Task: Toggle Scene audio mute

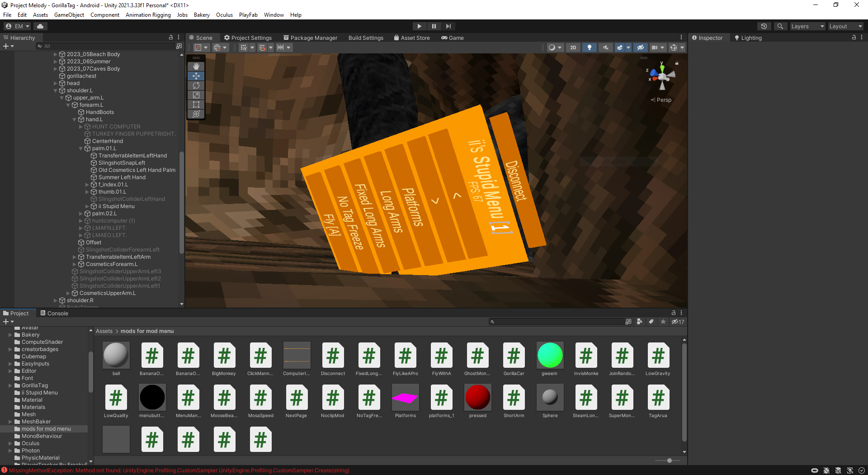Action: point(605,47)
